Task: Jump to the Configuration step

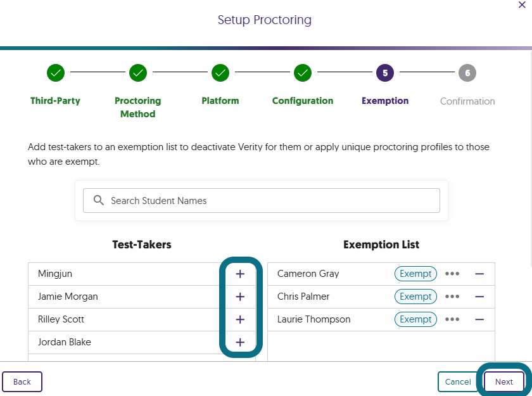Action: point(303,73)
